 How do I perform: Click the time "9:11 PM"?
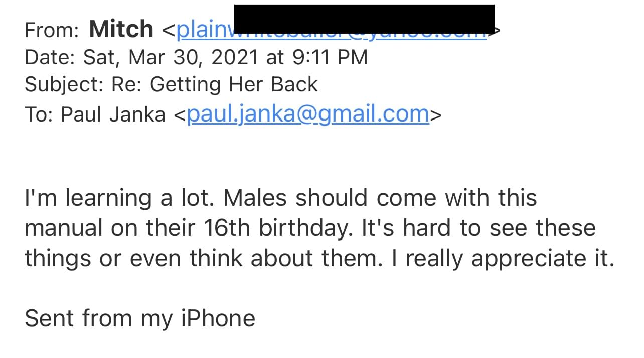(330, 58)
